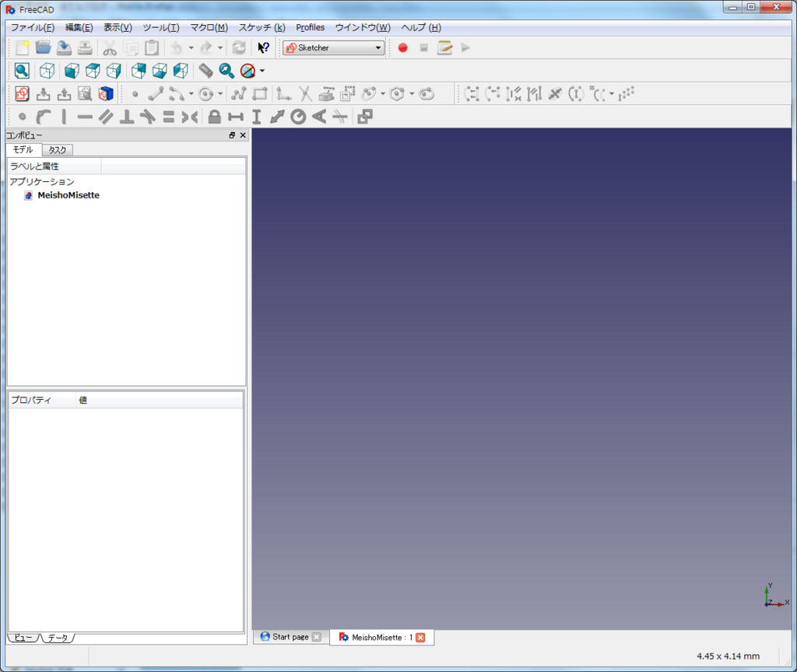The height and width of the screenshot is (672, 797).
Task: Switch to the Start page tab
Action: [x=290, y=637]
